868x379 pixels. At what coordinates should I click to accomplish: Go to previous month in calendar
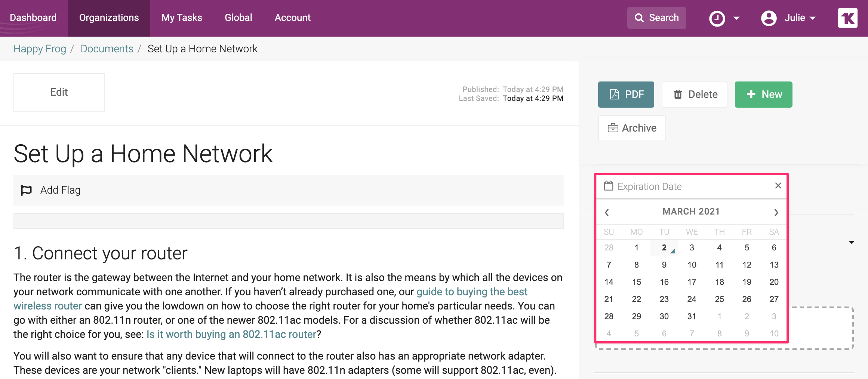(607, 212)
